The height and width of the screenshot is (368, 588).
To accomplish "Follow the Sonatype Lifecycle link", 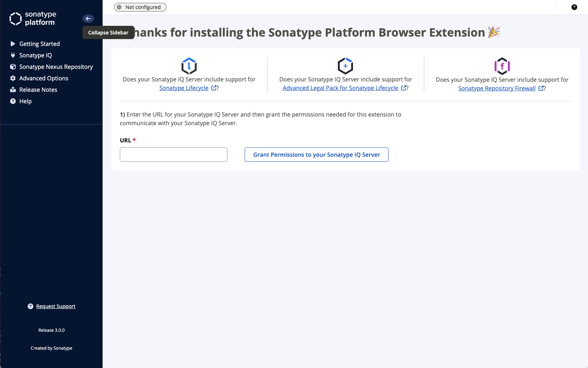I will click(x=184, y=88).
